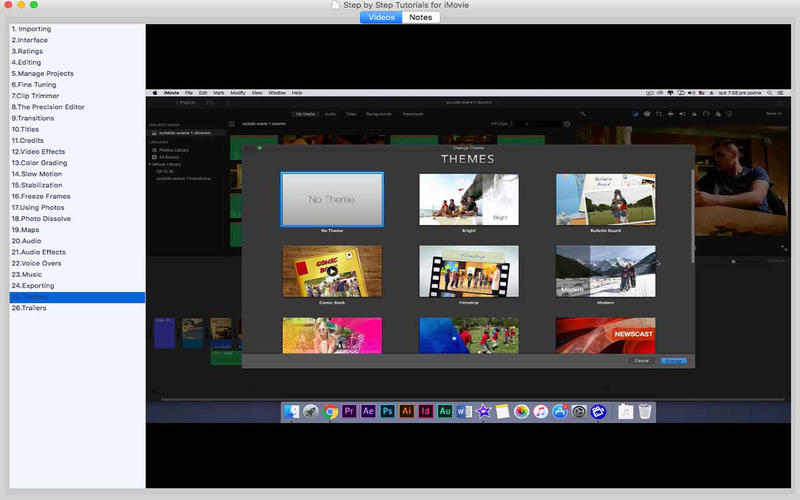Viewport: 800px width, 500px height.
Task: Launch Adobe Photoshop from the dock
Action: [388, 411]
